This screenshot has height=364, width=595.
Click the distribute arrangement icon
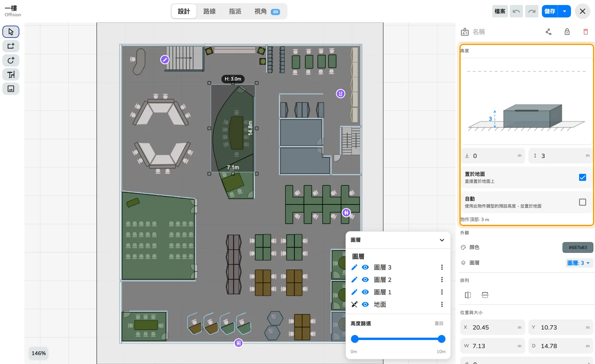tap(485, 295)
